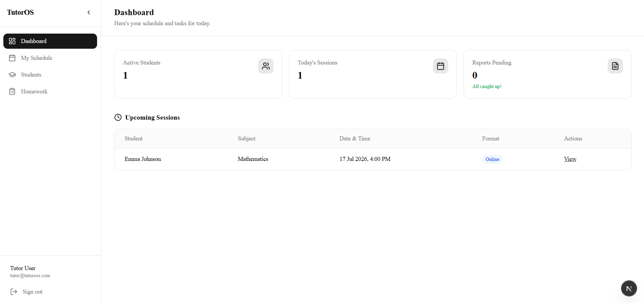
Task: Open the Students page in the sidebar
Action: pyautogui.click(x=50, y=75)
